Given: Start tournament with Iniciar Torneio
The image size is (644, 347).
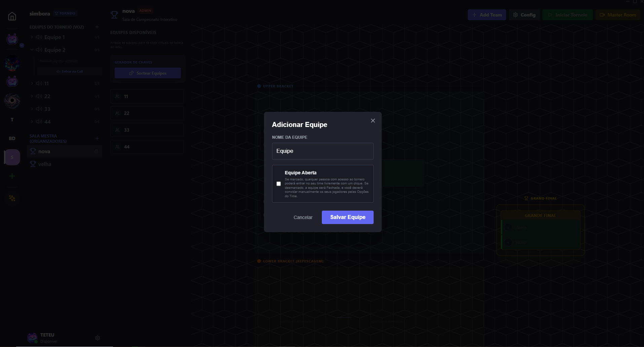Looking at the screenshot, I should pos(567,15).
